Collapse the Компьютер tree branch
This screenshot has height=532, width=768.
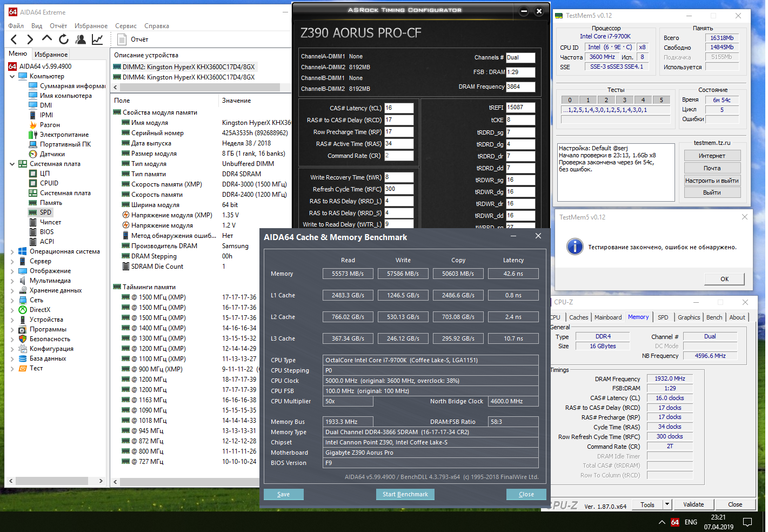(12, 76)
